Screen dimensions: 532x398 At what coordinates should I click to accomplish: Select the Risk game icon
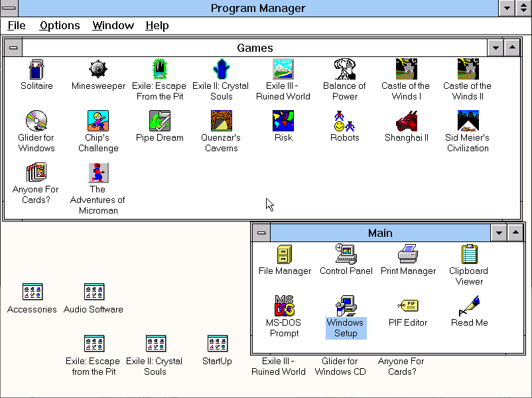[283, 121]
